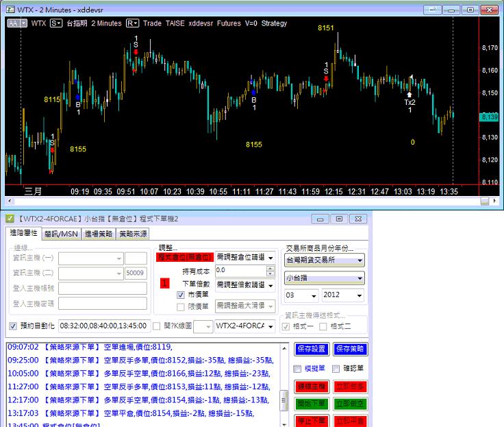This screenshot has width=504, height=427.
Task: Click the log list scroll up arrow
Action: [x=284, y=348]
